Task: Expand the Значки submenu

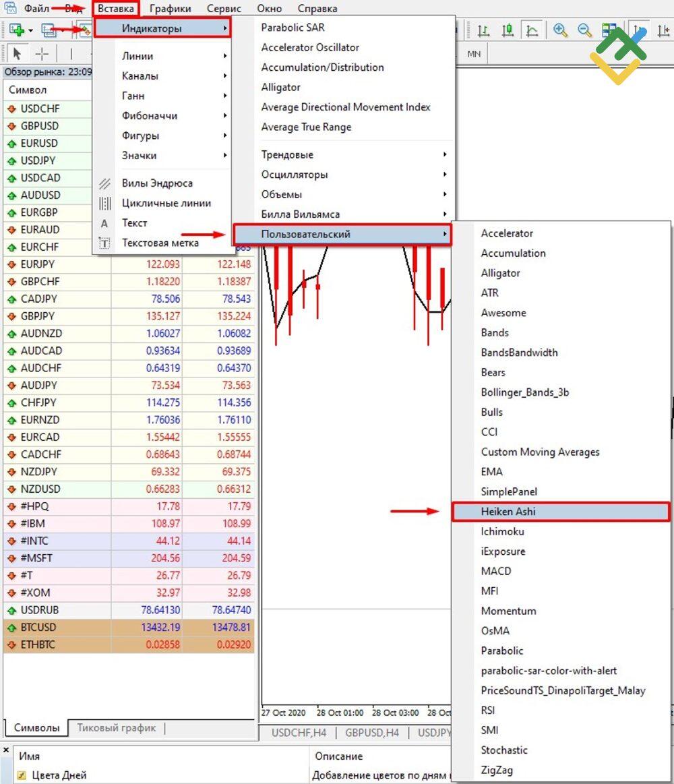Action: click(162, 156)
